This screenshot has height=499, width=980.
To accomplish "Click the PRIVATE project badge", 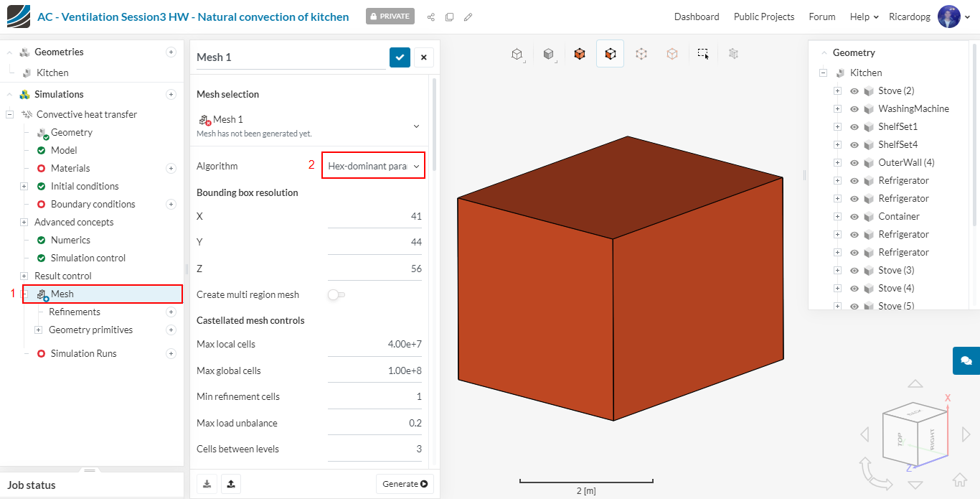I will (x=390, y=16).
